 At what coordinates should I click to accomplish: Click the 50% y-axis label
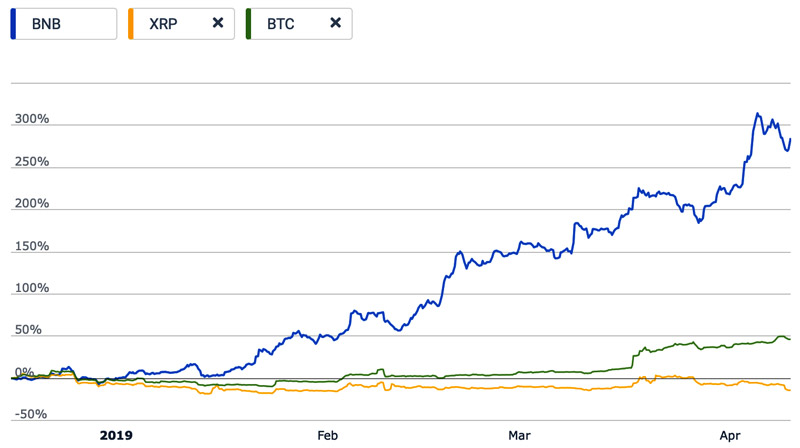(28, 330)
